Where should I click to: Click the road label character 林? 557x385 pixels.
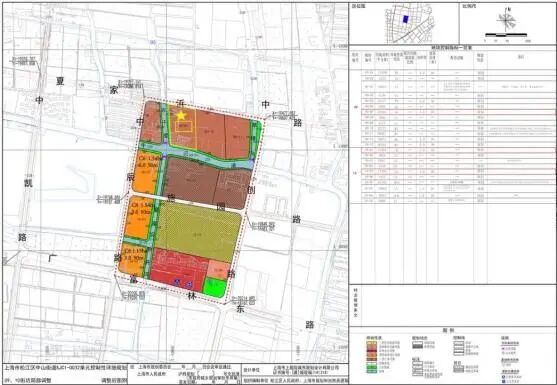191,295
